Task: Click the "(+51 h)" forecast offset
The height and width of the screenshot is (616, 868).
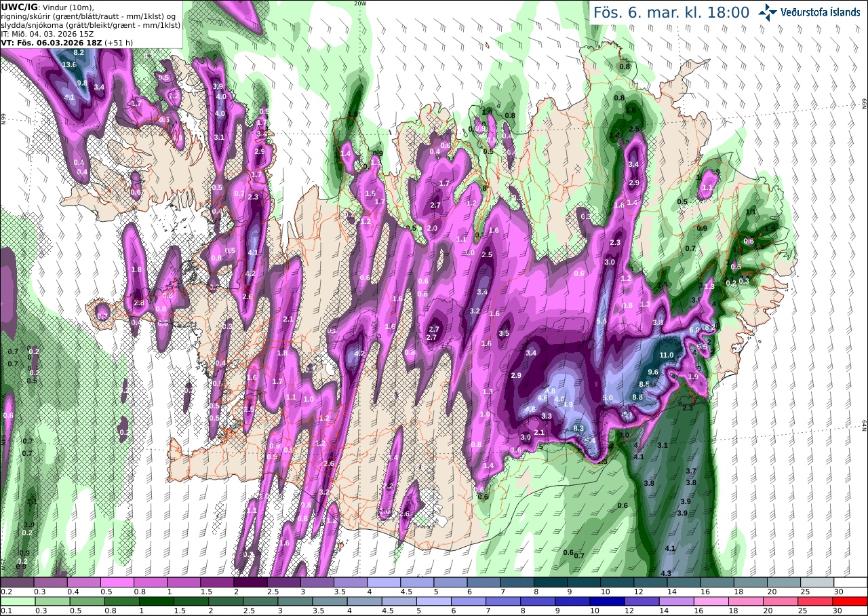Action: click(119, 42)
